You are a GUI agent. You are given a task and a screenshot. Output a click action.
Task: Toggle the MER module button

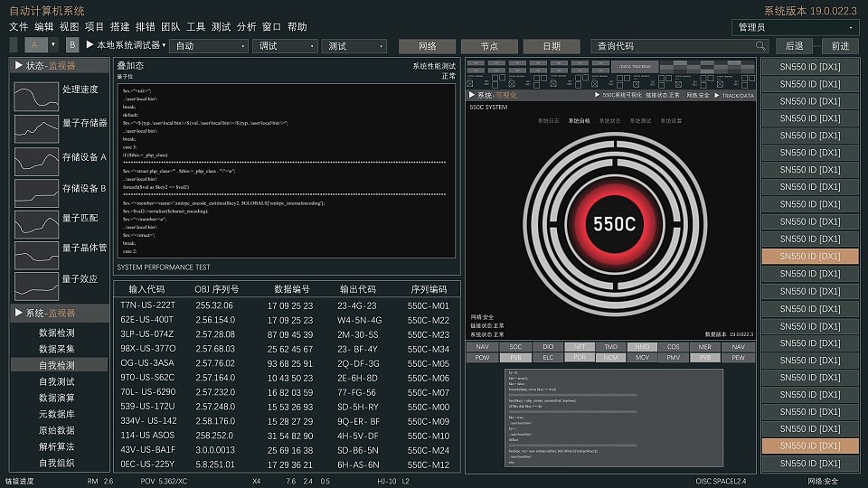coord(704,347)
